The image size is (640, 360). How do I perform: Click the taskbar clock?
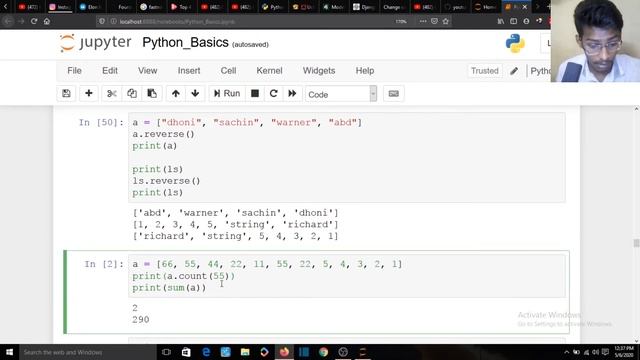pyautogui.click(x=624, y=352)
